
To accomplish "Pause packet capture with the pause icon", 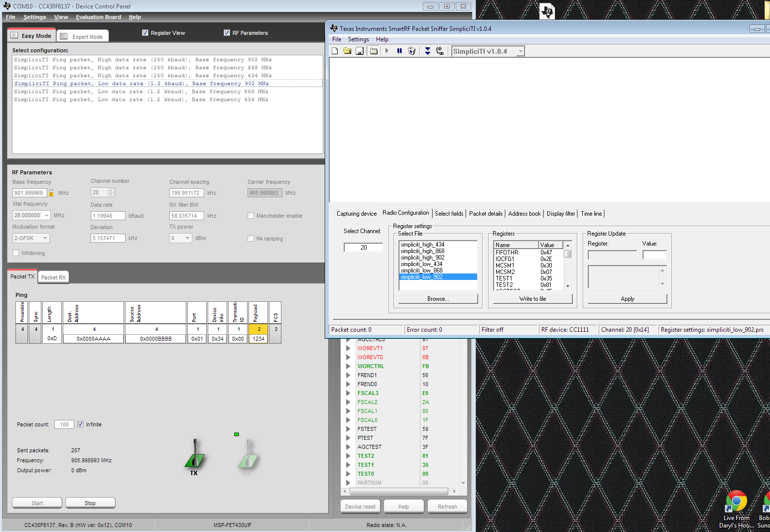I will [x=399, y=51].
